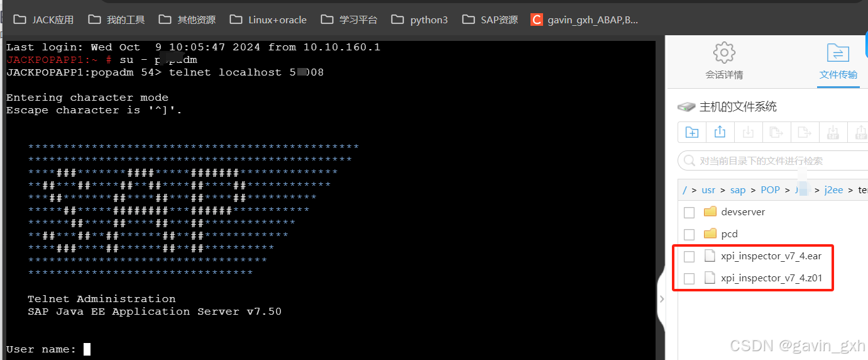Click the 'Last login' terminal line
The height and width of the screenshot is (360, 868).
[194, 47]
